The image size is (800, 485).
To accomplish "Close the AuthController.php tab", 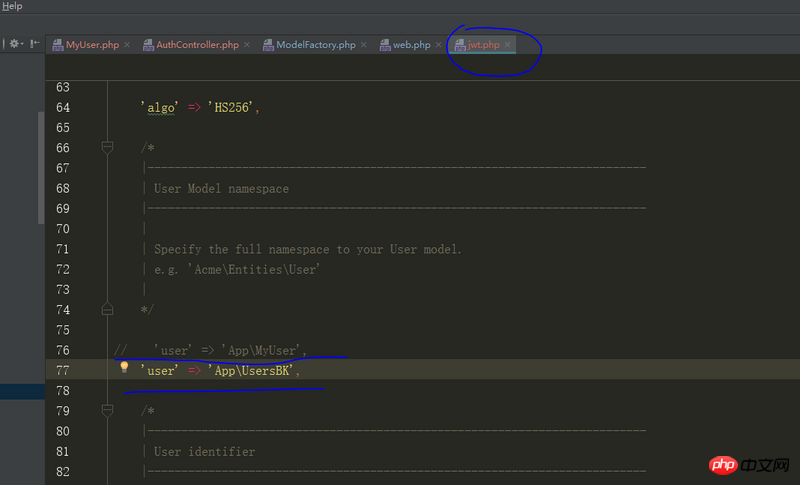I will click(x=247, y=45).
